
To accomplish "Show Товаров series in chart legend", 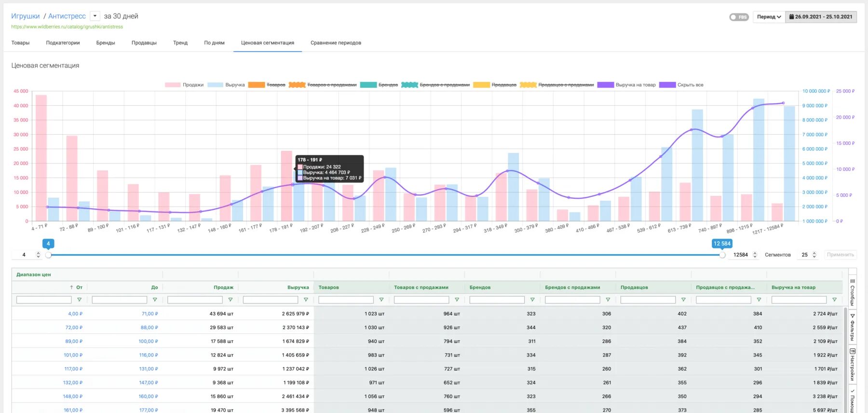I will click(x=267, y=85).
